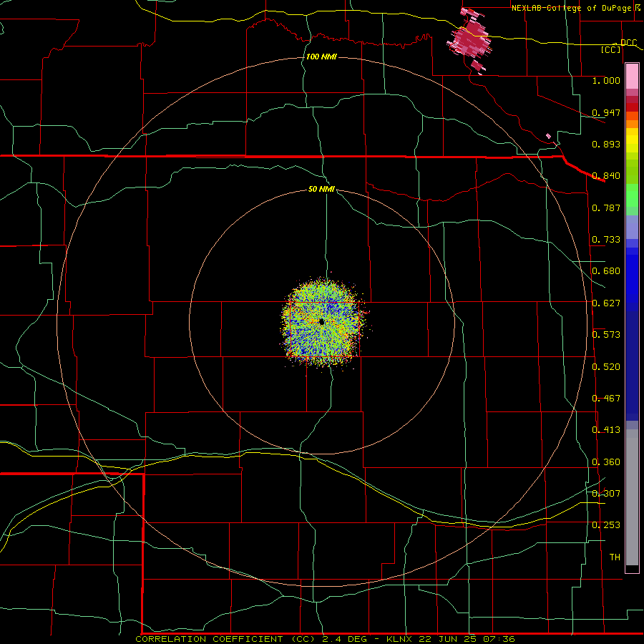Click the light pink swatch atop the color bar

pyautogui.click(x=632, y=77)
